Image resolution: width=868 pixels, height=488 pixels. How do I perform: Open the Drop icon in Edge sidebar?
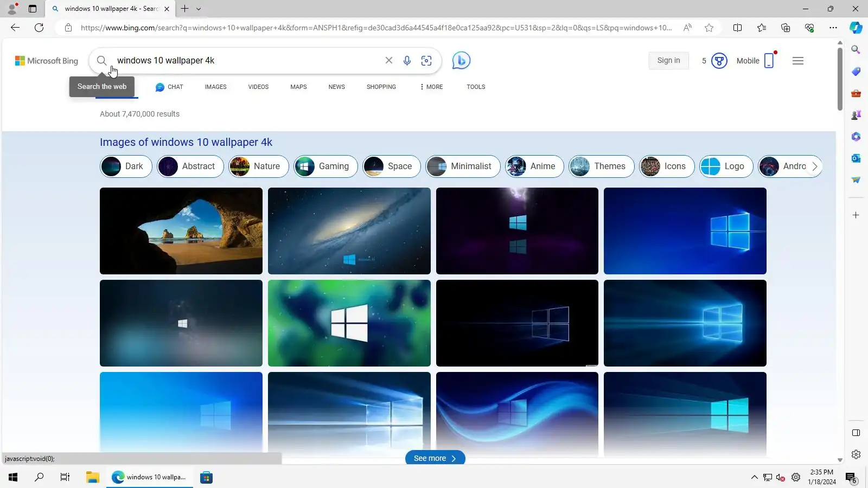(x=856, y=180)
